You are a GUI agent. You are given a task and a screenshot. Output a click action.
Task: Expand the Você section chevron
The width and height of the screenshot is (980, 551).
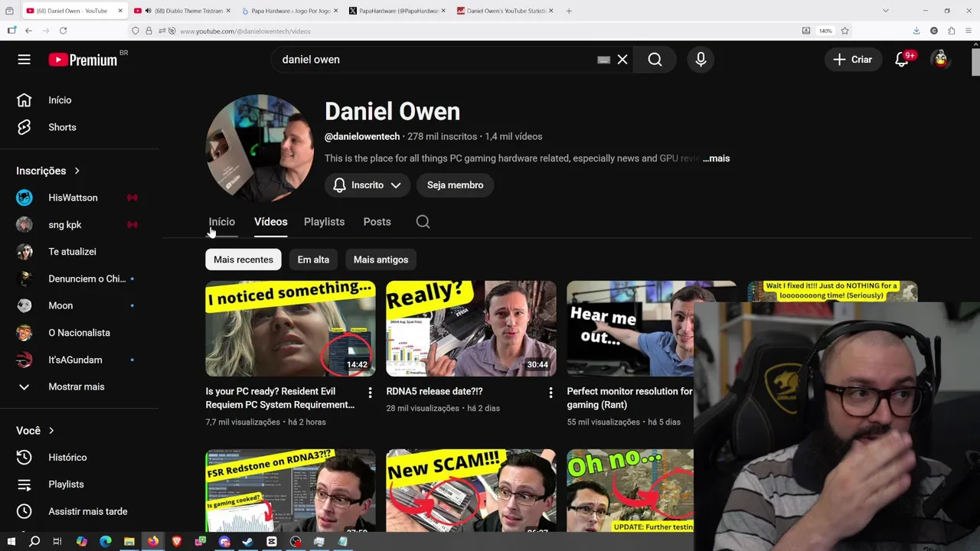[51, 431]
